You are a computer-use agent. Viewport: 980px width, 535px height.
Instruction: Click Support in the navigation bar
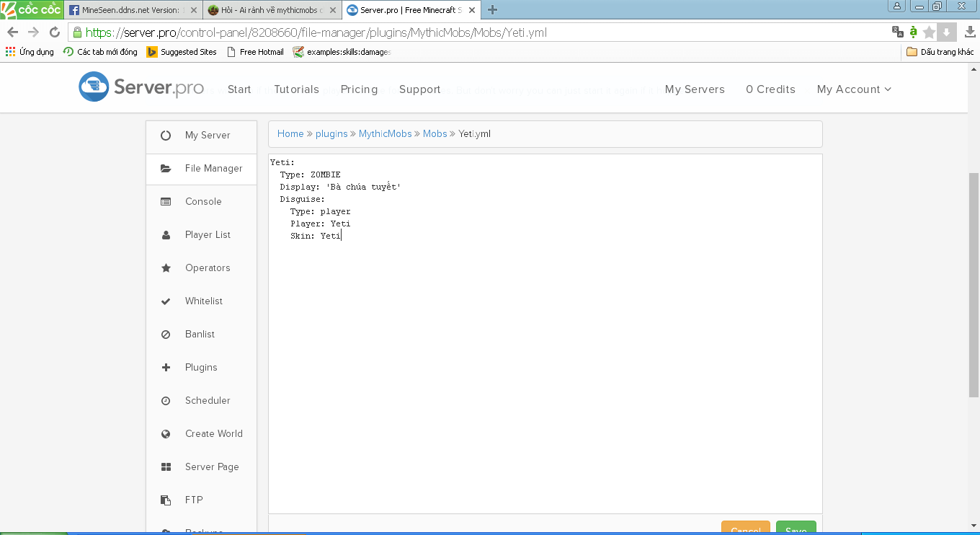[x=419, y=89]
